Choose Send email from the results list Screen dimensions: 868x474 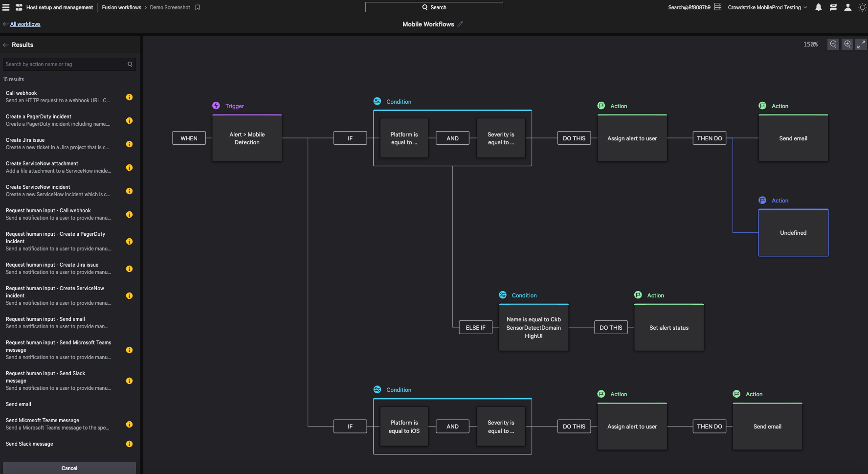pos(18,404)
